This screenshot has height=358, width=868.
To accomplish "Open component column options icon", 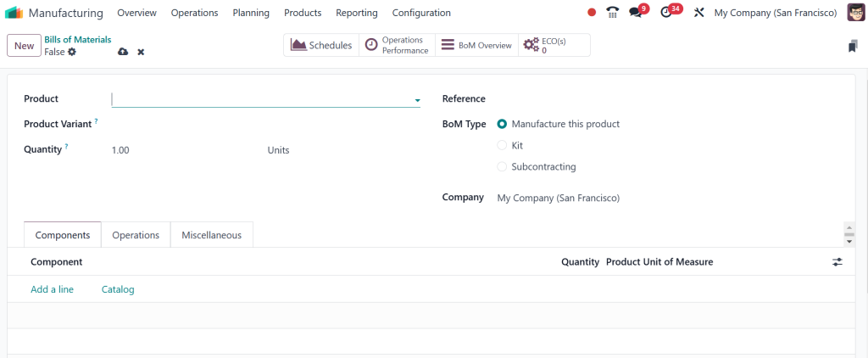I will (837, 261).
